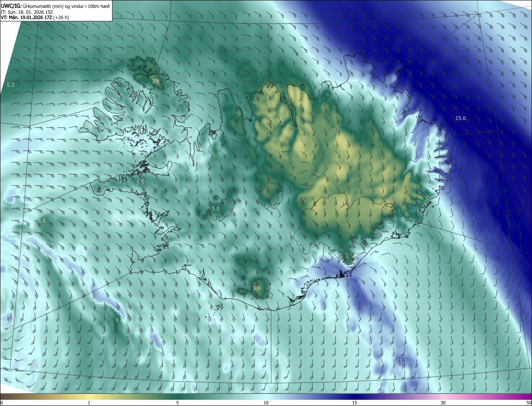The height and width of the screenshot is (406, 532).
Task: Click the 3.6 value label
Action: 256,289
